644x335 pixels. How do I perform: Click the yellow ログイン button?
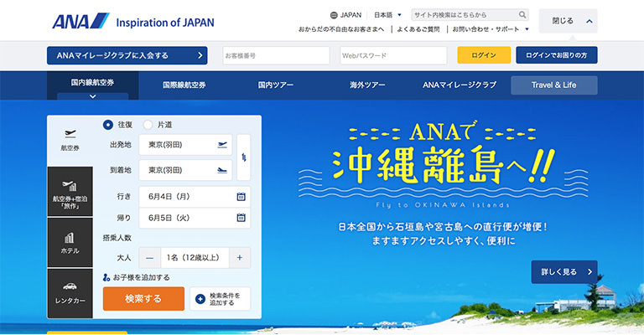[x=484, y=55]
